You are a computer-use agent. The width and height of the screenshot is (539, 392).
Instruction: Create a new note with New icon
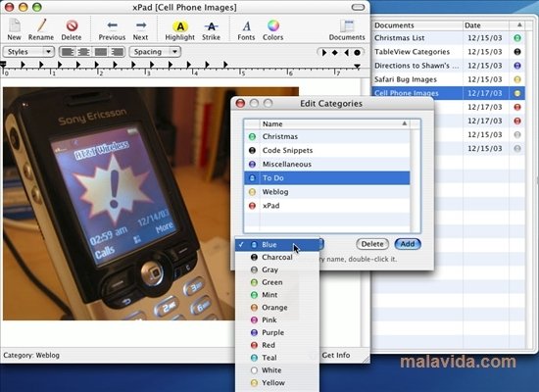pyautogui.click(x=14, y=25)
